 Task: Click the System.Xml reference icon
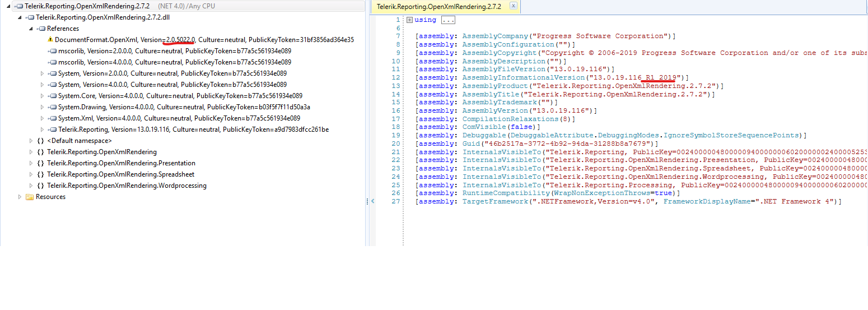pyautogui.click(x=53, y=118)
